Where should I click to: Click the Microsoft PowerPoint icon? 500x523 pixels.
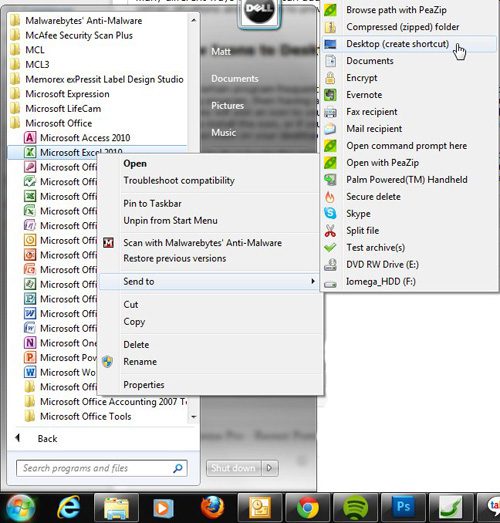click(30, 357)
